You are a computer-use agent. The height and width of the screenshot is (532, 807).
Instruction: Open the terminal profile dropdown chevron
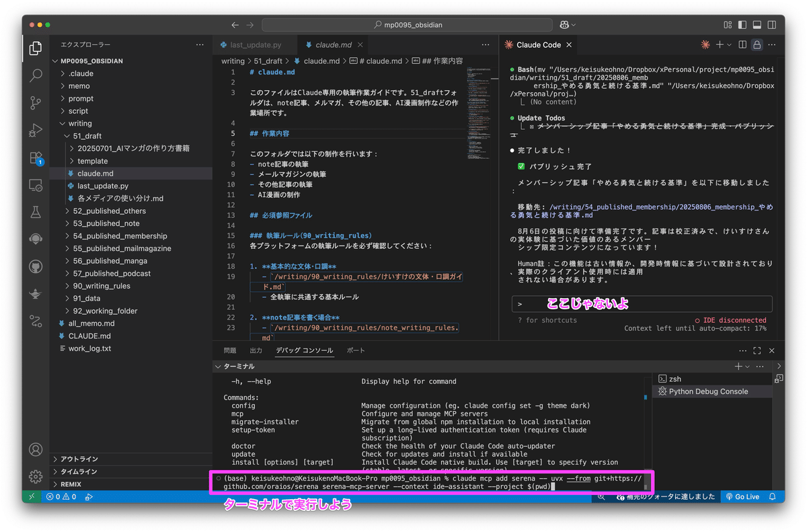(748, 366)
